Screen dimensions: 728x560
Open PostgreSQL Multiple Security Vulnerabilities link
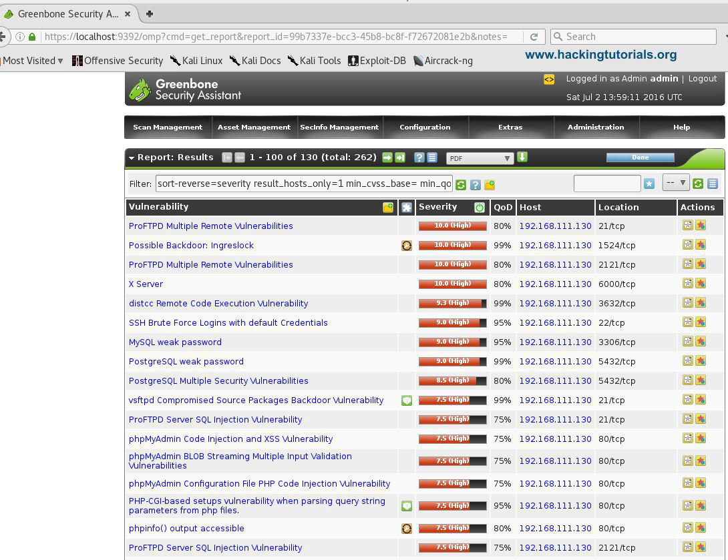click(x=218, y=381)
